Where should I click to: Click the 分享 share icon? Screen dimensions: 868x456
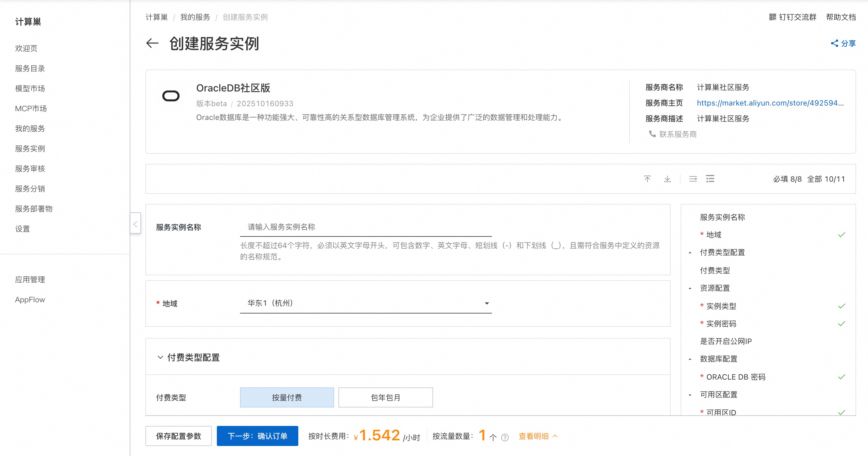click(834, 43)
